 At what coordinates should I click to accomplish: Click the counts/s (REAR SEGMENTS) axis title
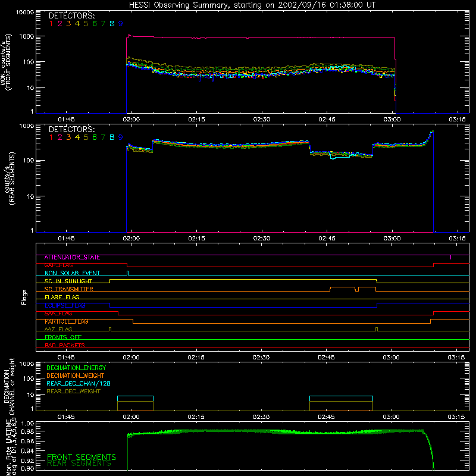(x=9, y=178)
